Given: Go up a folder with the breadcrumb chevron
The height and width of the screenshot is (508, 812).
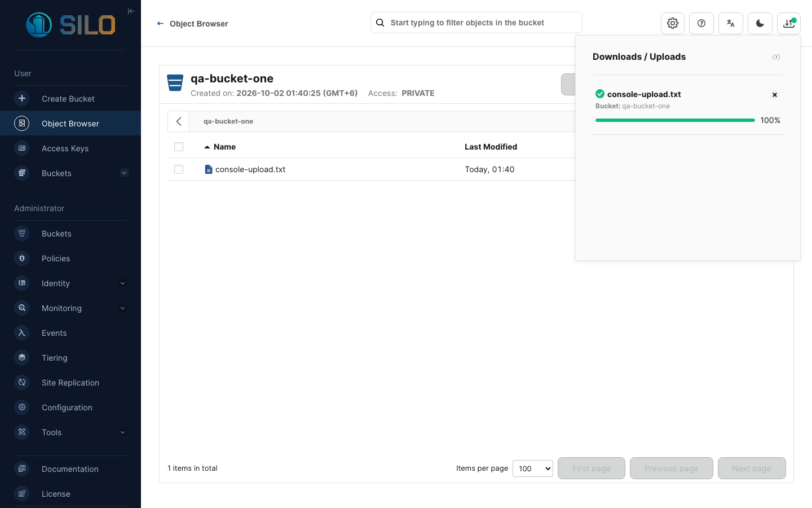Looking at the screenshot, I should click(x=179, y=121).
